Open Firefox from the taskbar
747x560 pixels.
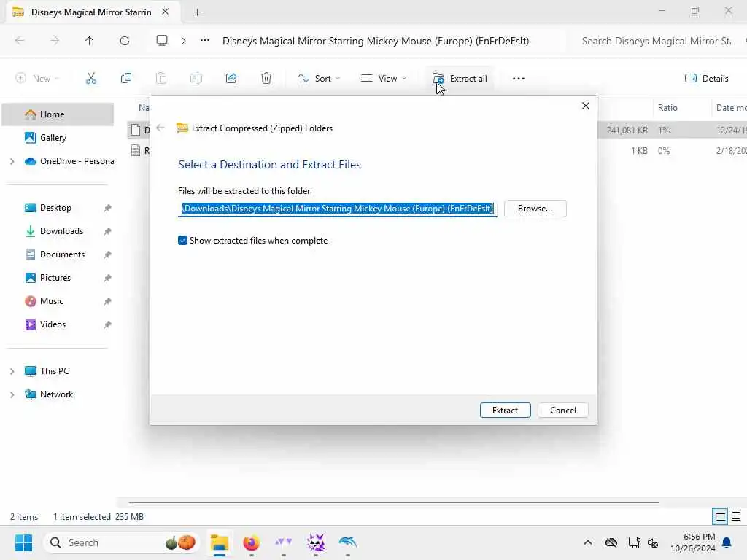point(251,542)
